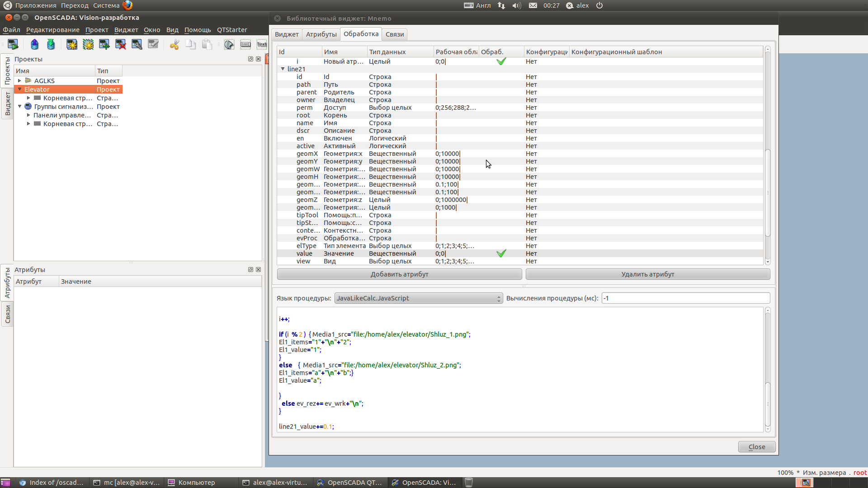Click the Удалить атрибут button
The image size is (868, 488).
pos(647,274)
